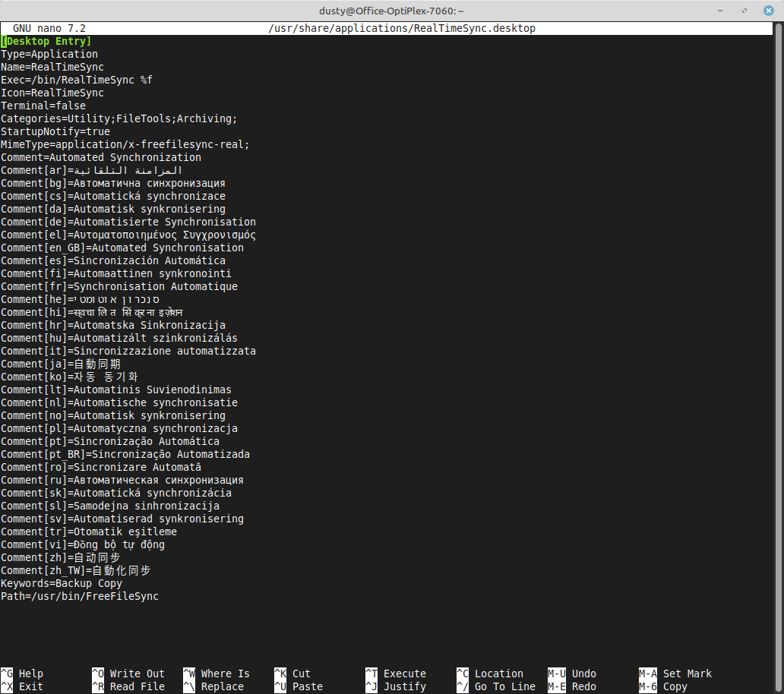The height and width of the screenshot is (694, 784).
Task: Click the Comment[ro]=Sincronizare Automată line
Action: (101, 467)
